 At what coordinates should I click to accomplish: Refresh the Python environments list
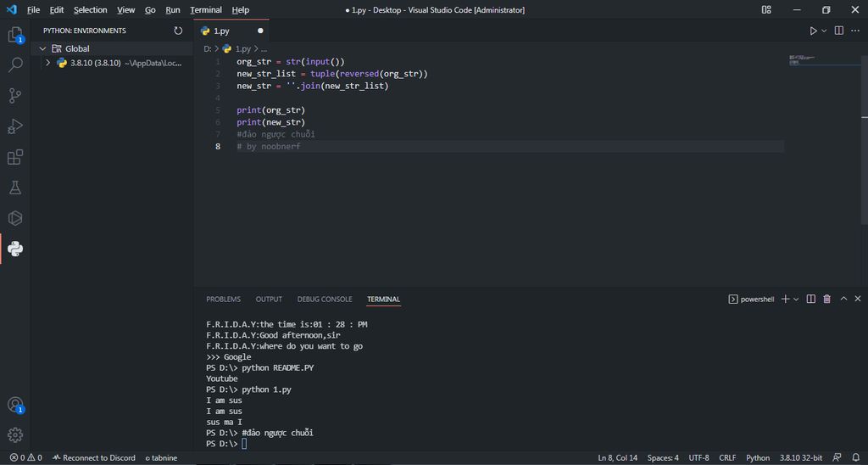[x=178, y=31]
